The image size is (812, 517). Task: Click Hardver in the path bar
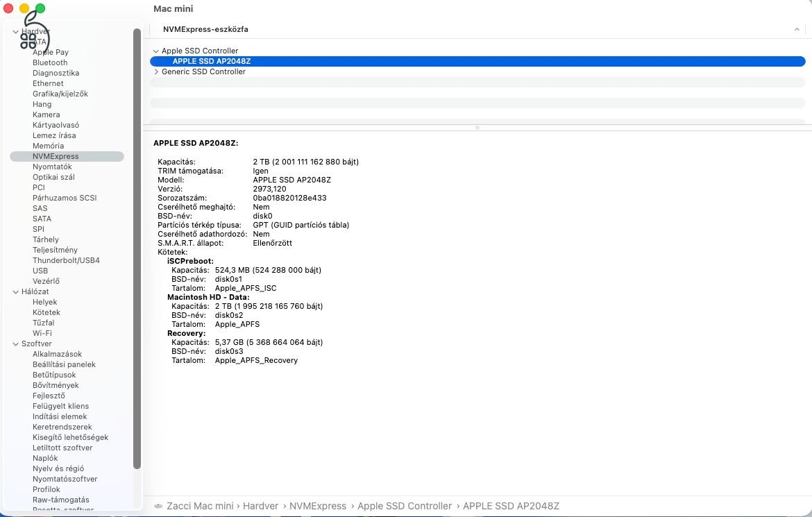(x=260, y=506)
